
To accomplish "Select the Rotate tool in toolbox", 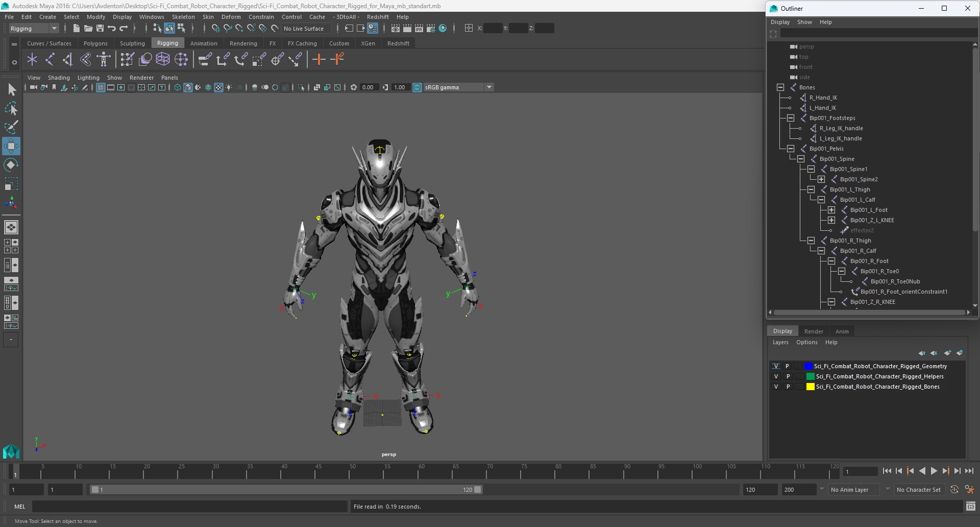I will click(x=11, y=165).
